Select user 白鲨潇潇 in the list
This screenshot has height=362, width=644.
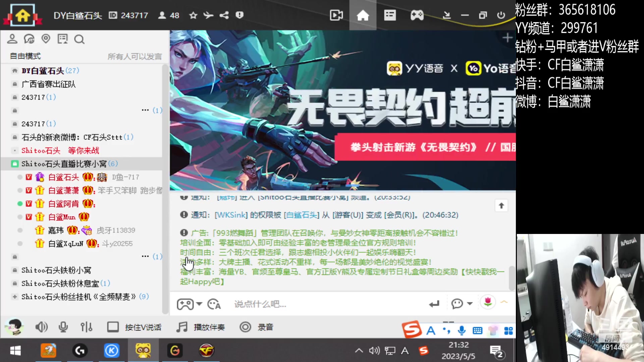(x=64, y=190)
